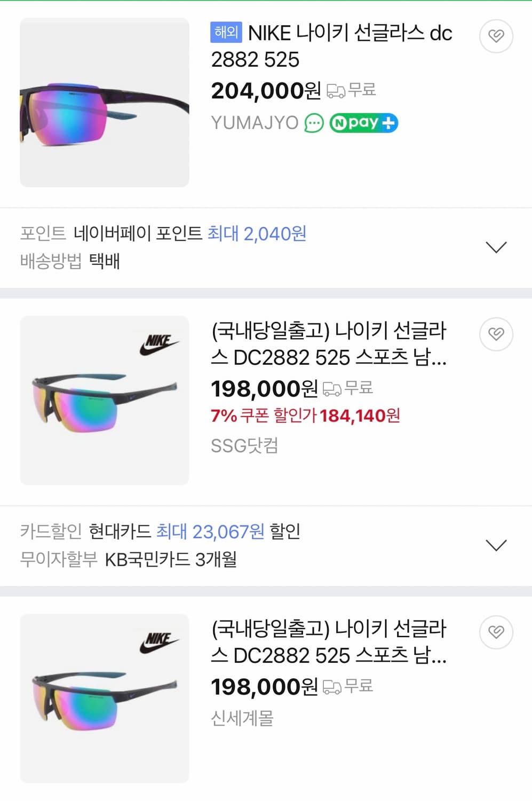Open the 신세계몰 seller link
Screen dimensions: 532x801
pos(242,718)
